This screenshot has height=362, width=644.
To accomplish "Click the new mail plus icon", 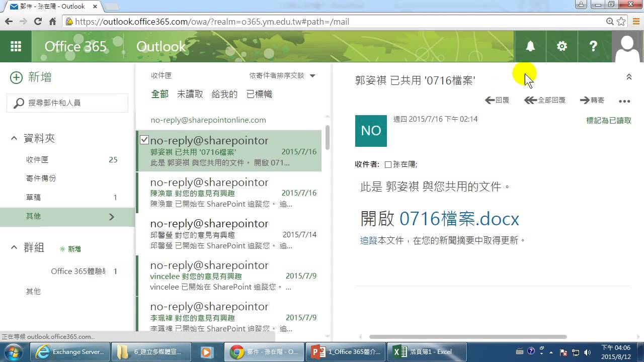I will coord(17,77).
